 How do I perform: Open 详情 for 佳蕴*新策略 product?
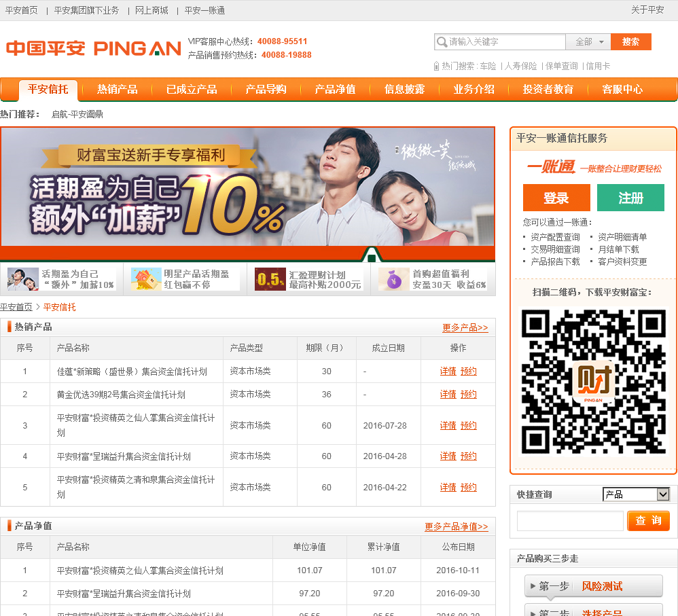pos(448,372)
